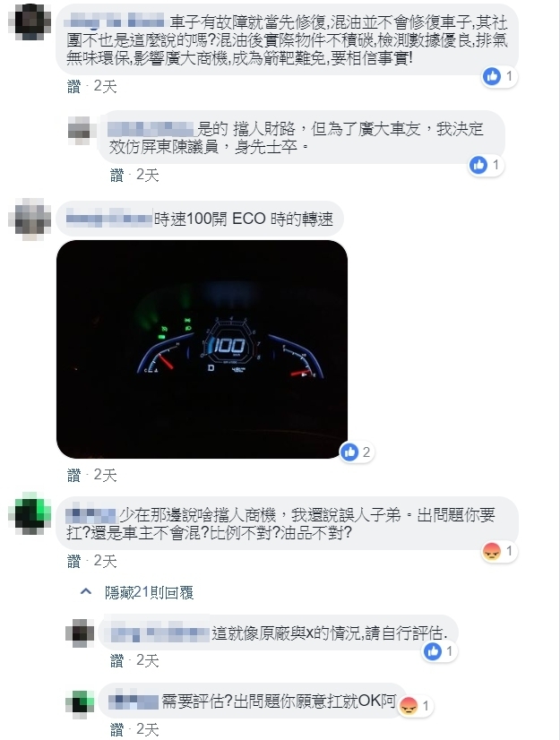
Task: Click the 2天 timestamp under the dashboard photo
Action: 105,475
